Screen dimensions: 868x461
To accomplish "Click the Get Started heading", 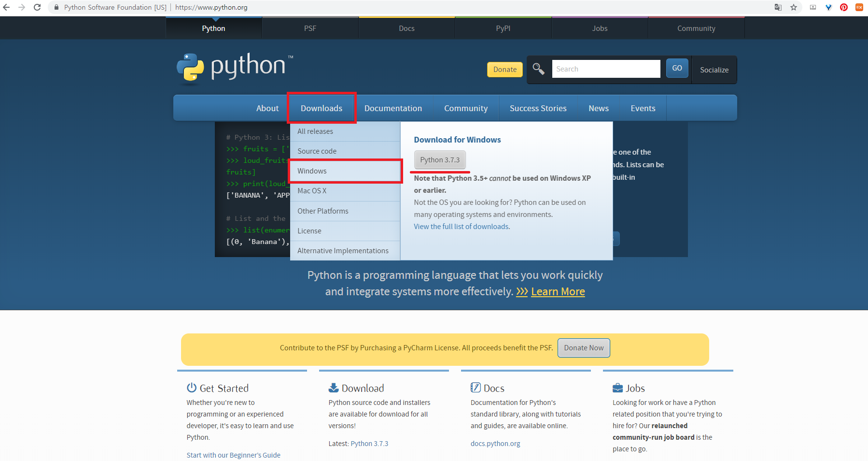I will (224, 388).
